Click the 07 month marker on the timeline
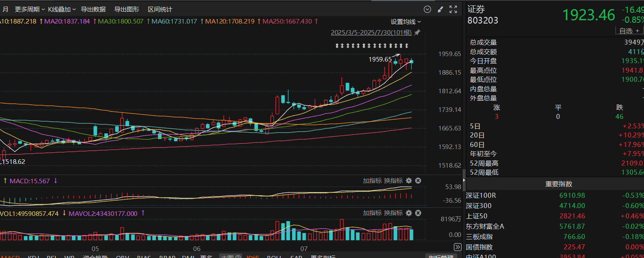 (x=304, y=249)
